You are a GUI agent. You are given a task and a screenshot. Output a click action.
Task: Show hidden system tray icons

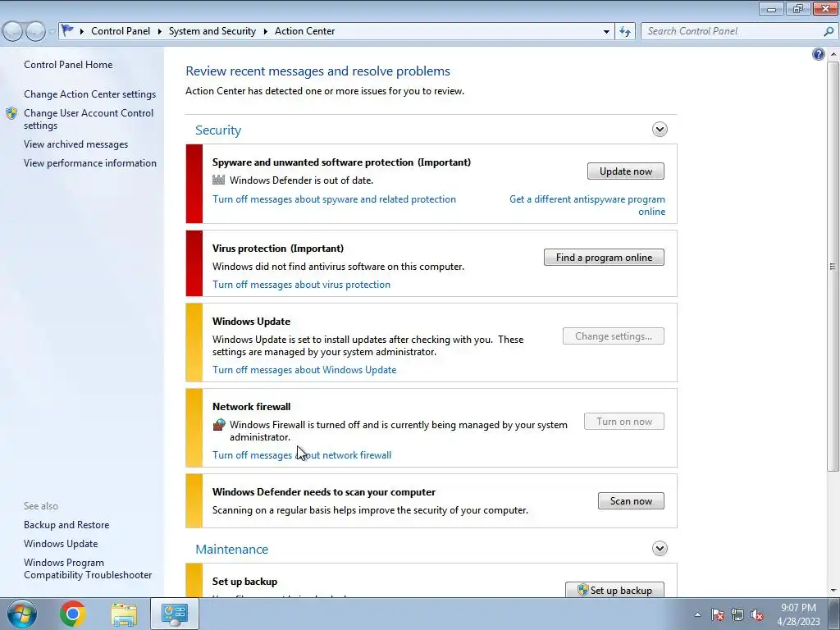[x=697, y=614]
